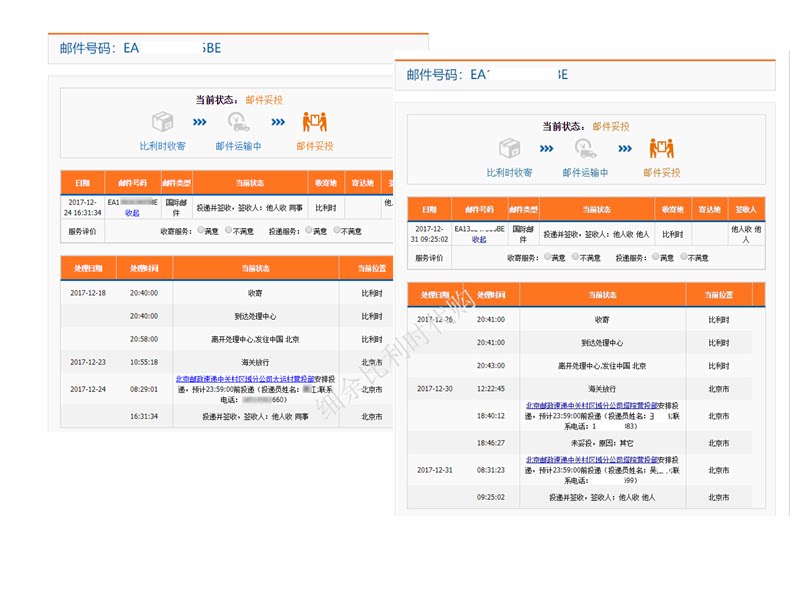Open the 北京邮政速递 link at 08:31:23 row
This screenshot has height=600, width=800.
point(592,460)
